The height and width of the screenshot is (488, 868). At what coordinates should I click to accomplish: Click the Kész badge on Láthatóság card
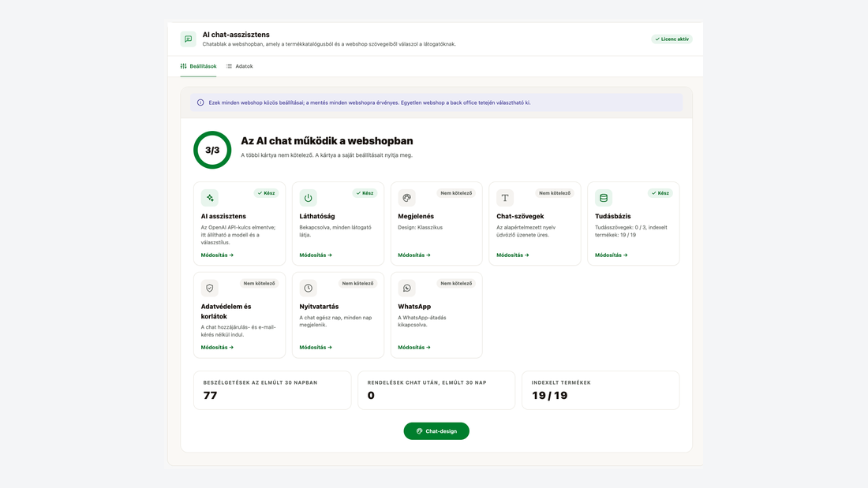(365, 193)
